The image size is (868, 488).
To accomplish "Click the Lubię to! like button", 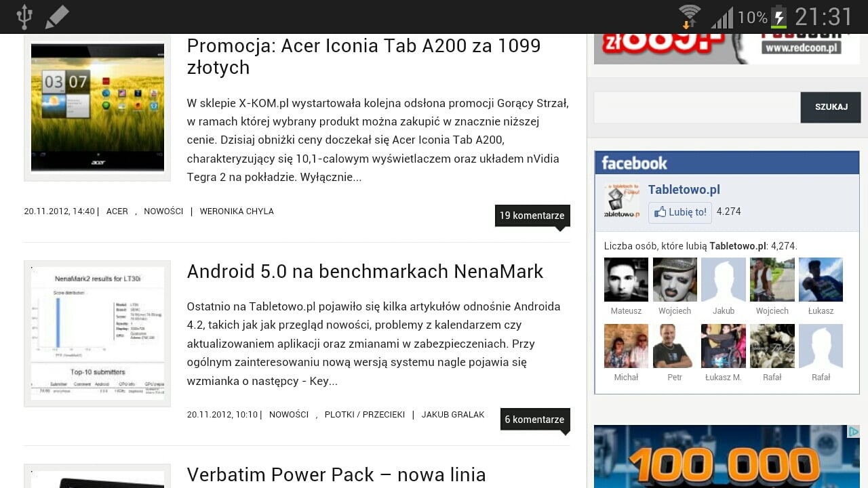I will 680,212.
